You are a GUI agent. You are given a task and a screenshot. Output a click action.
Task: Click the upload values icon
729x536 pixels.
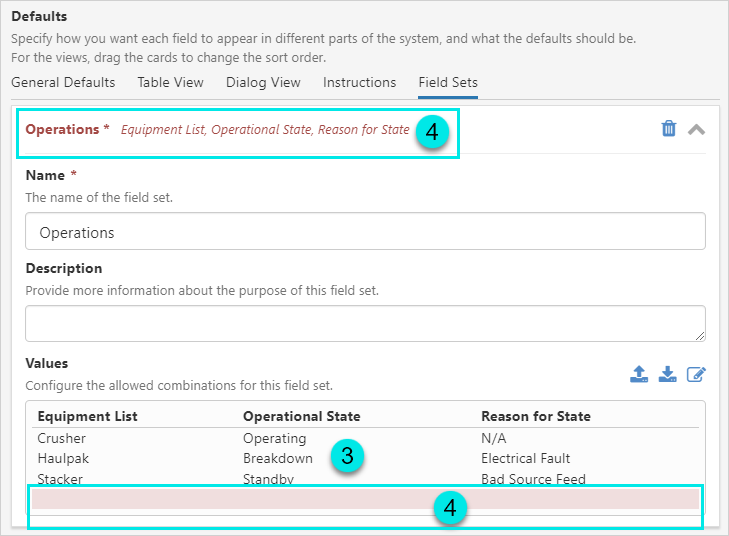(639, 375)
